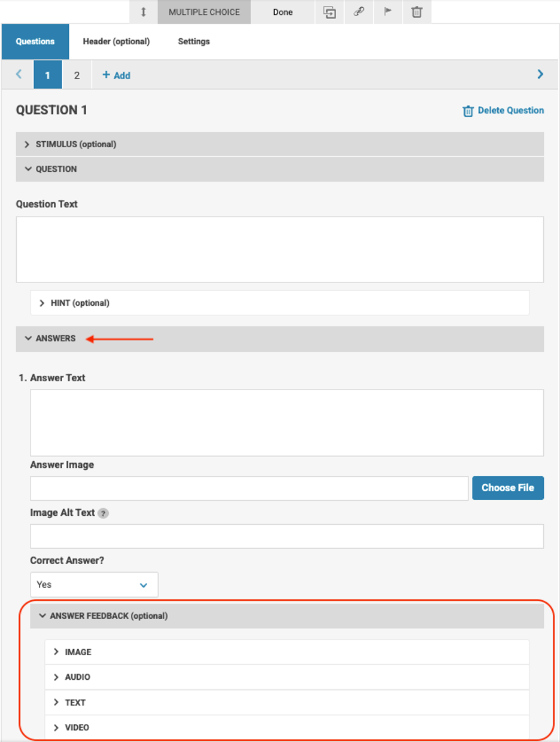Image resolution: width=560 pixels, height=742 pixels.
Task: Expand the AUDIO feedback section
Action: point(287,677)
